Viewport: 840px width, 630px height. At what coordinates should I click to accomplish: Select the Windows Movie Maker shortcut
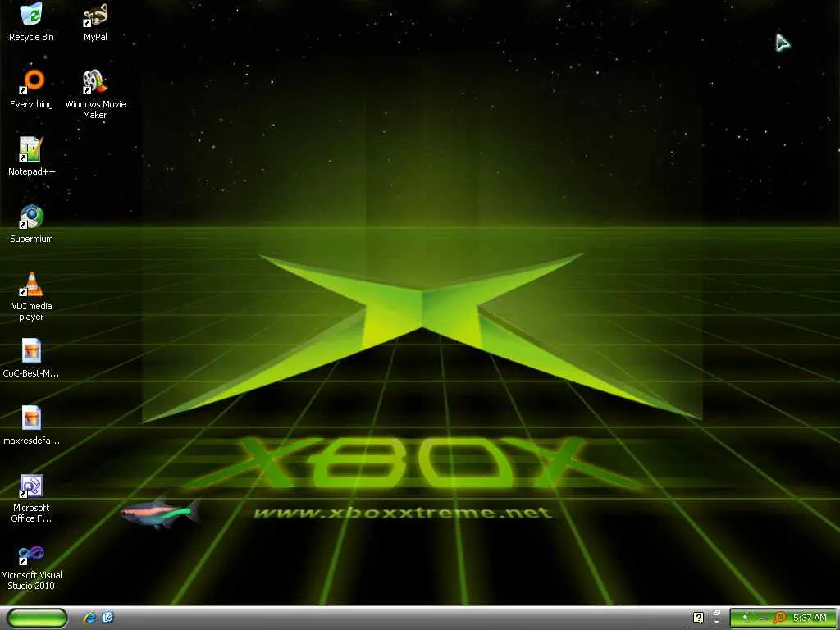click(x=95, y=95)
